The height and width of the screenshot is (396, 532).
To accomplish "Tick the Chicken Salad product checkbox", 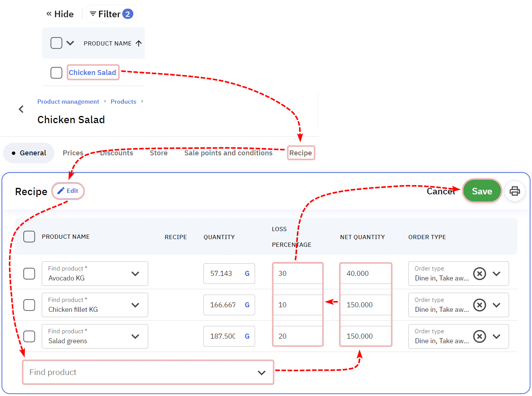I will pos(56,73).
